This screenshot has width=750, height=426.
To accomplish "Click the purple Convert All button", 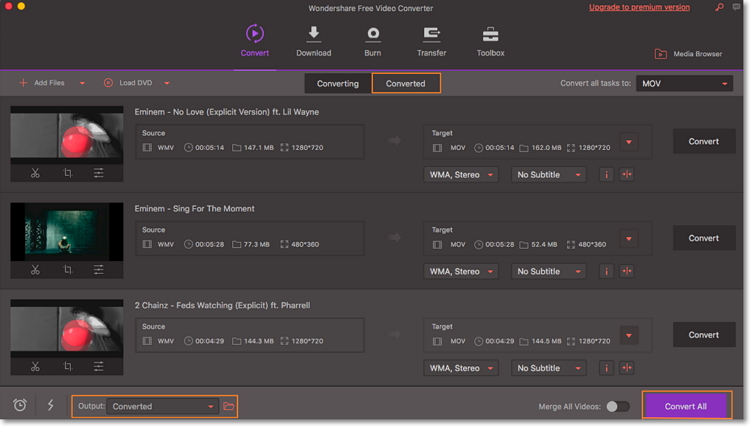I will tap(686, 406).
